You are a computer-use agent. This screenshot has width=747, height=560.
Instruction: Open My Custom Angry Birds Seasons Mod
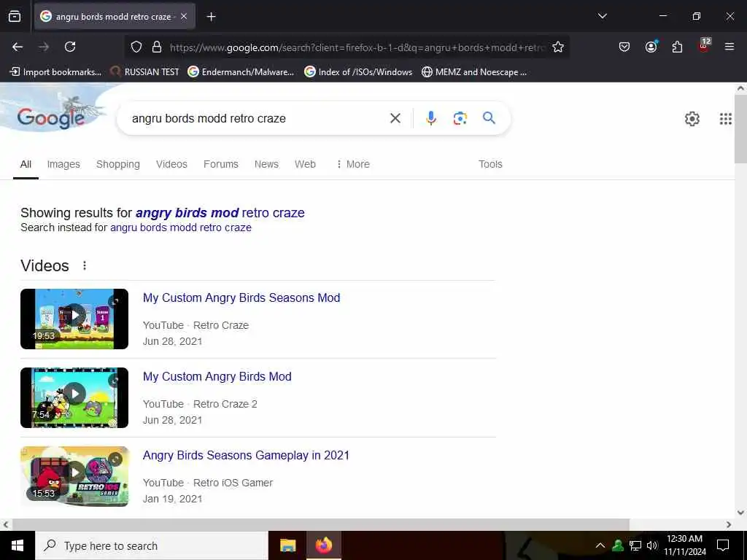[241, 297]
